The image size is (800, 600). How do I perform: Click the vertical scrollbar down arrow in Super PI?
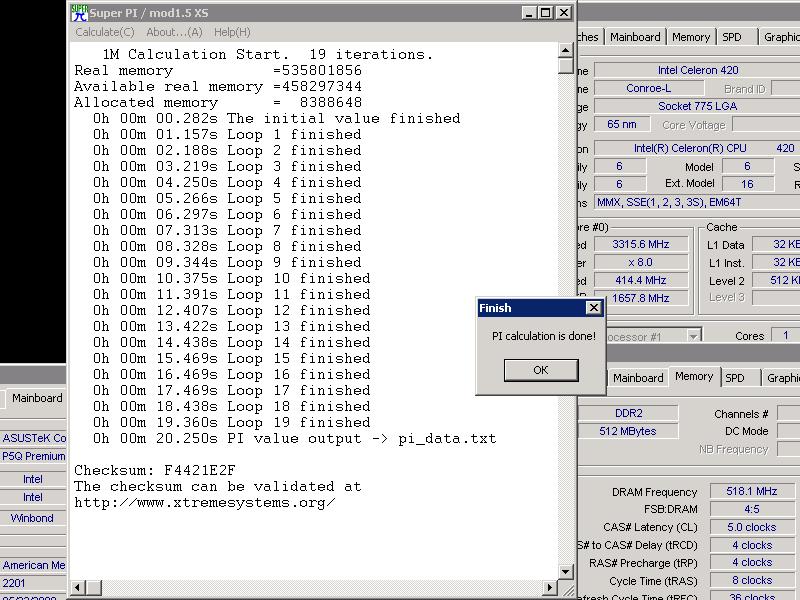tap(565, 572)
